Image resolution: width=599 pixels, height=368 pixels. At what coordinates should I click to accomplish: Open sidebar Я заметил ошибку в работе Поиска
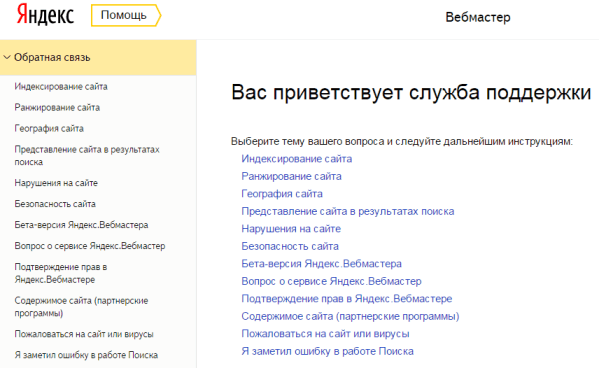pos(86,355)
